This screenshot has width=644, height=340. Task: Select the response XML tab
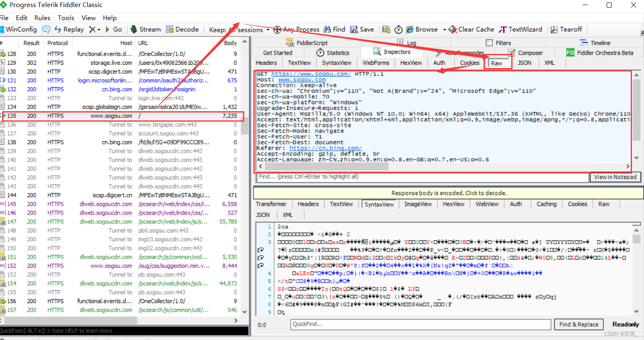pos(287,215)
